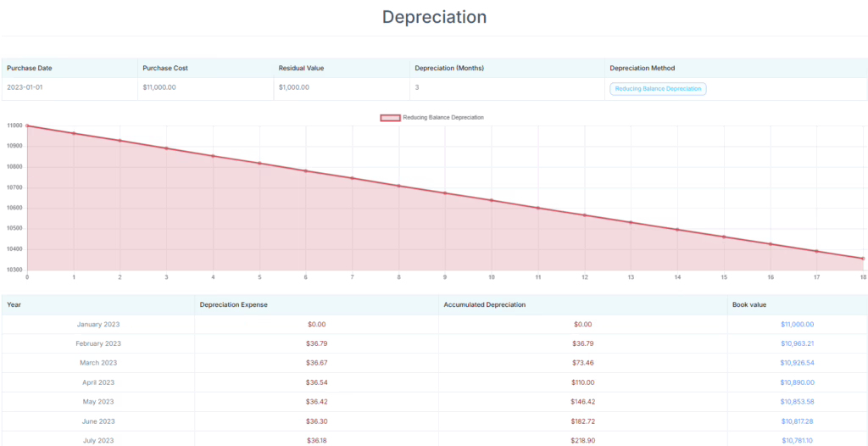This screenshot has height=446, width=868.
Task: Click the Year column header
Action: click(14, 304)
